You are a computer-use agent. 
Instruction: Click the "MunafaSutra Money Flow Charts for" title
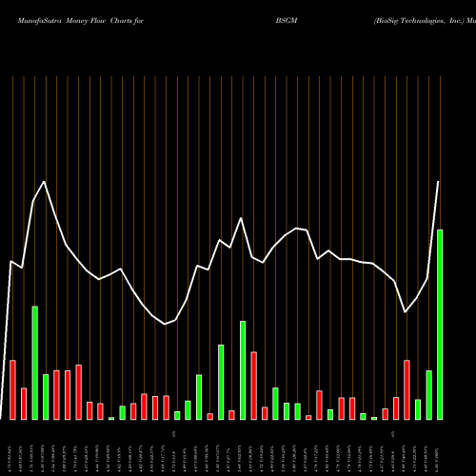point(81,21)
